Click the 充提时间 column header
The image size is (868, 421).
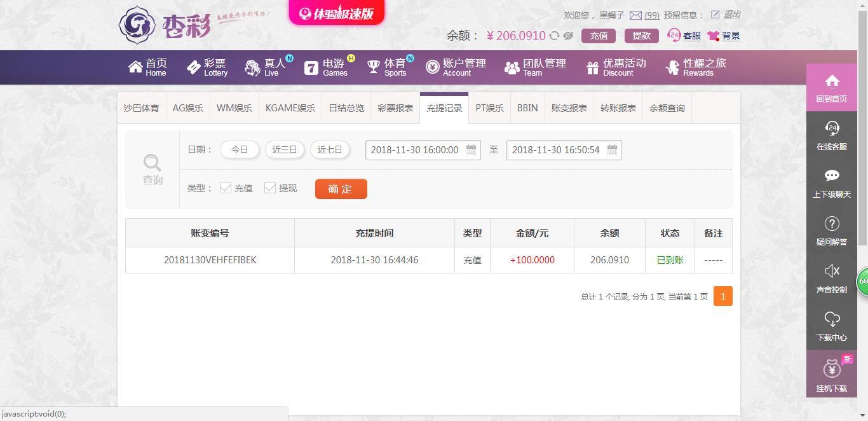pyautogui.click(x=374, y=233)
